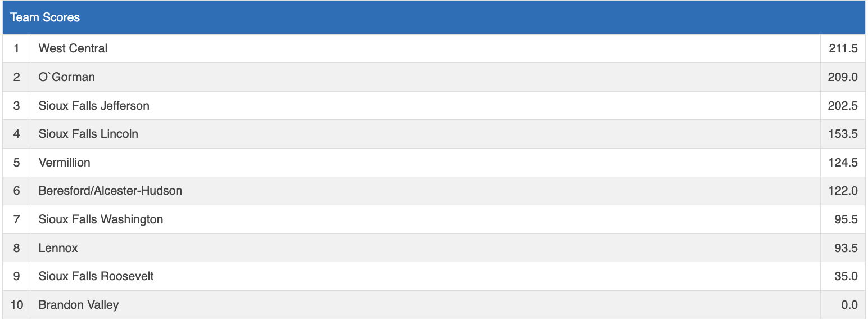Select the Brandon Valley team name
The height and width of the screenshot is (324, 868).
(x=79, y=305)
